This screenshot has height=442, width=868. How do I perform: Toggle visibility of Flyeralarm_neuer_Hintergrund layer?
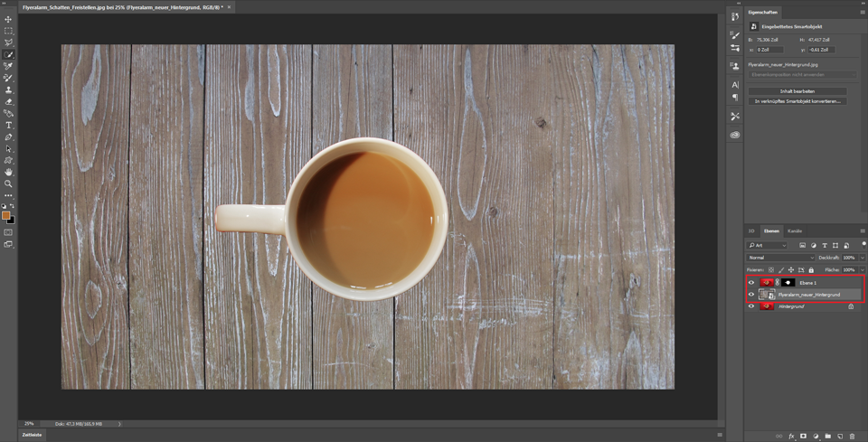751,295
